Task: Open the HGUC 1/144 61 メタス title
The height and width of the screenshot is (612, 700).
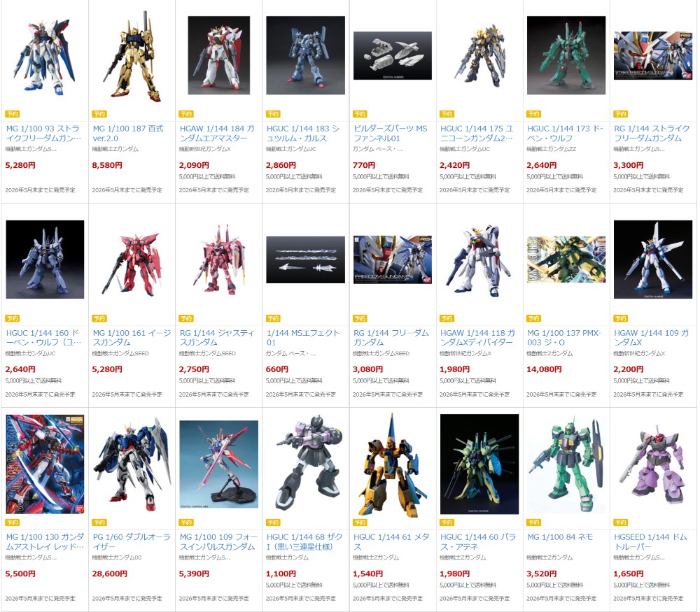Action: (391, 542)
